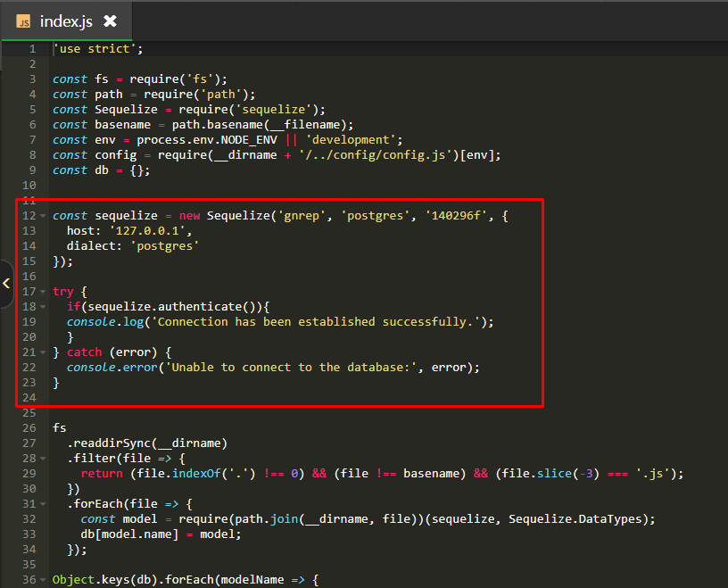Expand the side panel with the left chevron
The height and width of the screenshot is (588, 728).
6,283
